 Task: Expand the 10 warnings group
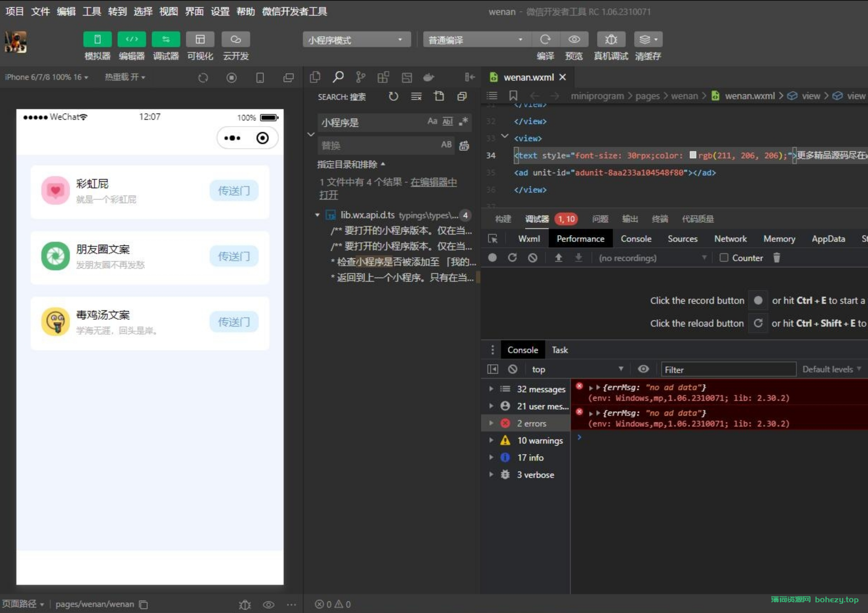[491, 440]
